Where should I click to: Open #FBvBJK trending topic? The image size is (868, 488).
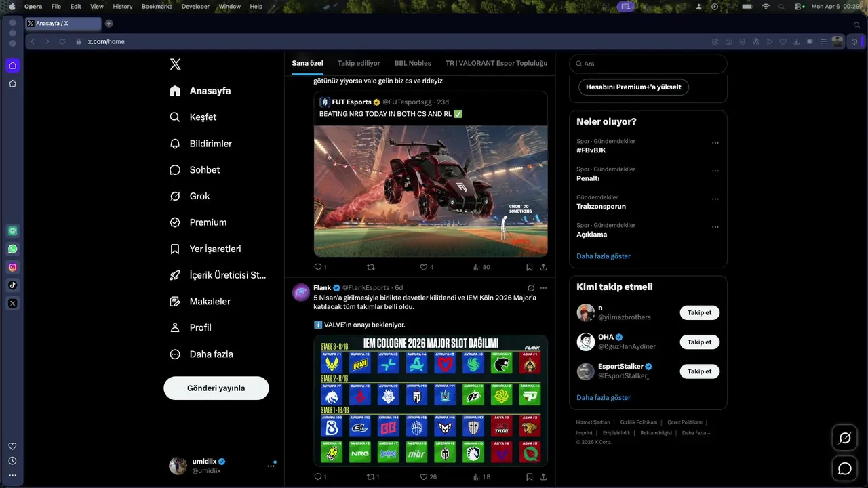click(x=591, y=150)
